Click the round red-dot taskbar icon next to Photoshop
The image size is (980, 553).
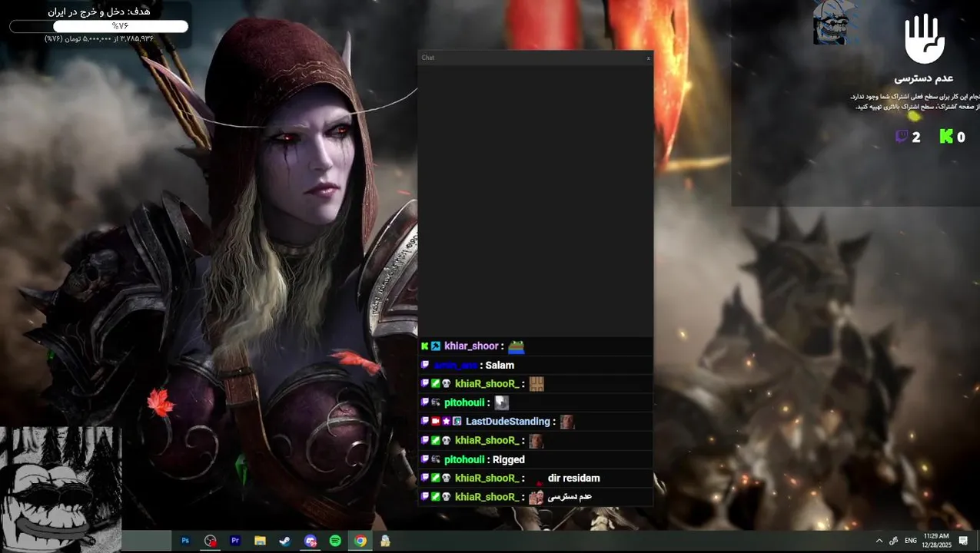[x=210, y=541]
